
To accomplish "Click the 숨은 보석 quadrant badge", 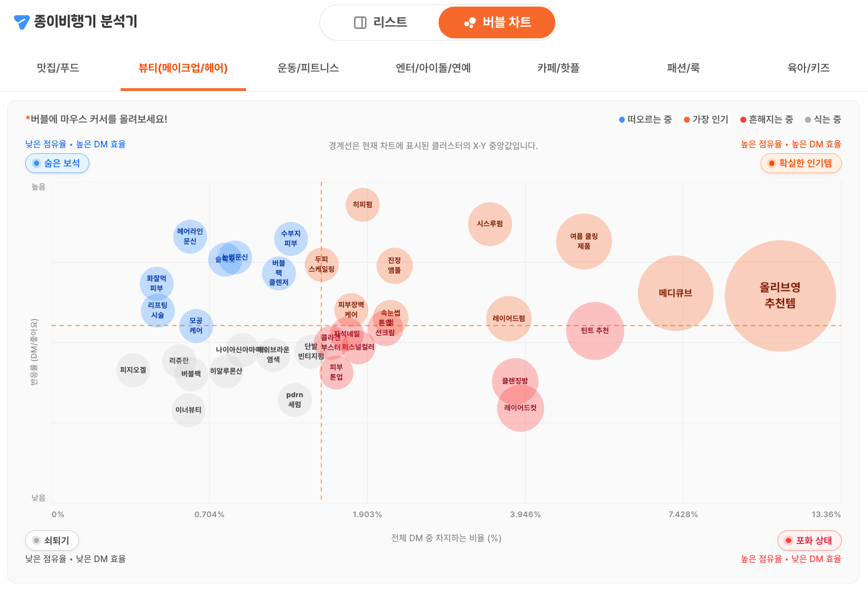I will tap(57, 163).
